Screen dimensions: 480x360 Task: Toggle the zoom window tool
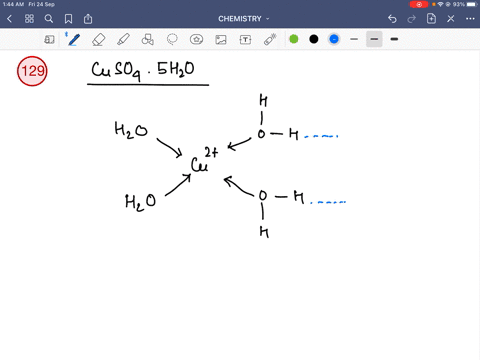tap(49, 40)
